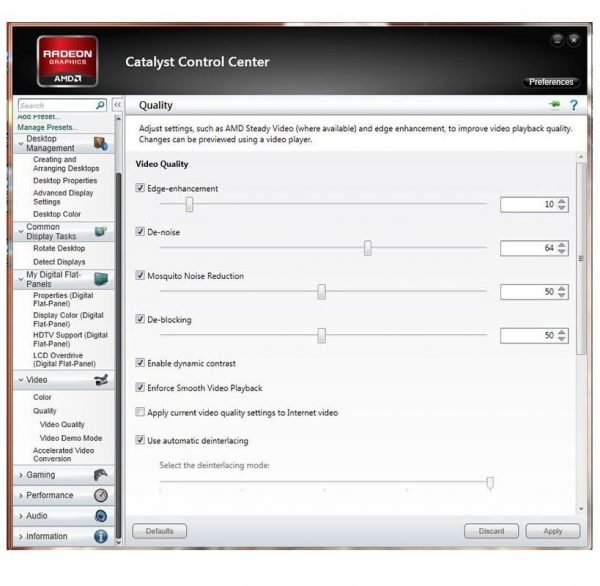Click the De-noise slider handle
Image resolution: width=600 pixels, height=586 pixels.
pos(368,248)
